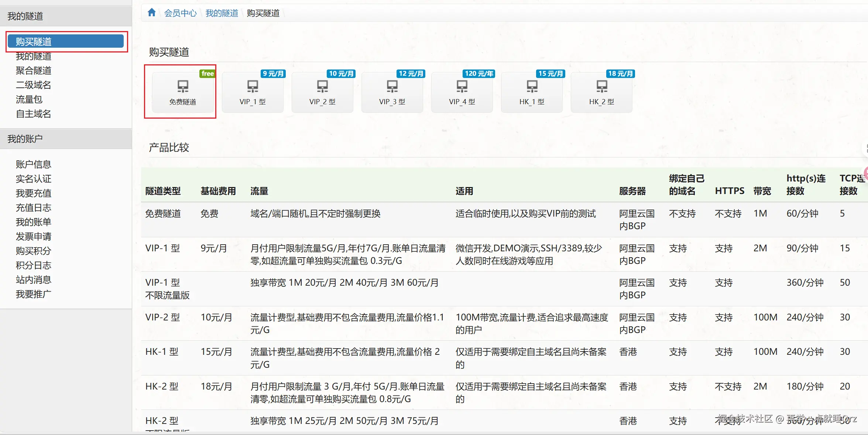Select the free tunnel (免费隧道) icon
The width and height of the screenshot is (868, 435).
(183, 92)
